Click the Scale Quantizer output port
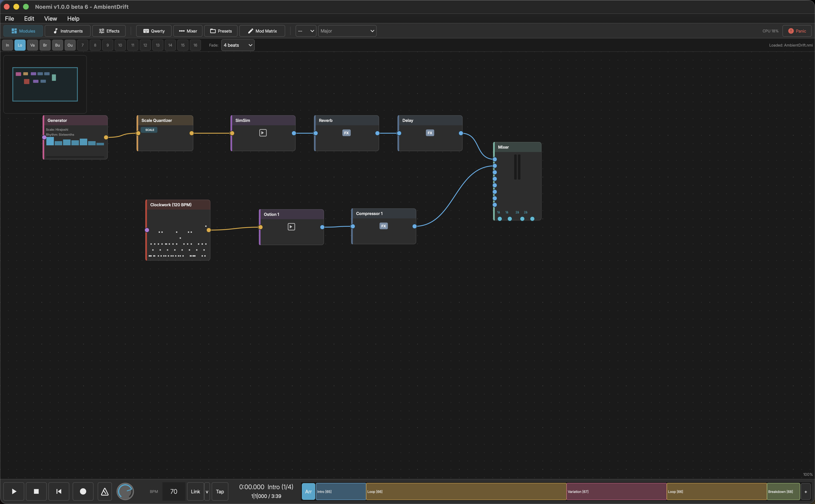The width and height of the screenshot is (815, 504). pyautogui.click(x=192, y=133)
